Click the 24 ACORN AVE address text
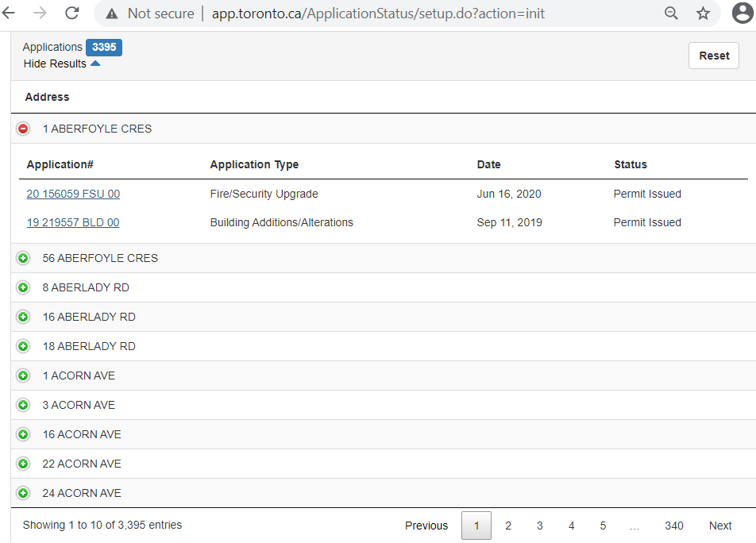The width and height of the screenshot is (756, 543). (x=82, y=493)
